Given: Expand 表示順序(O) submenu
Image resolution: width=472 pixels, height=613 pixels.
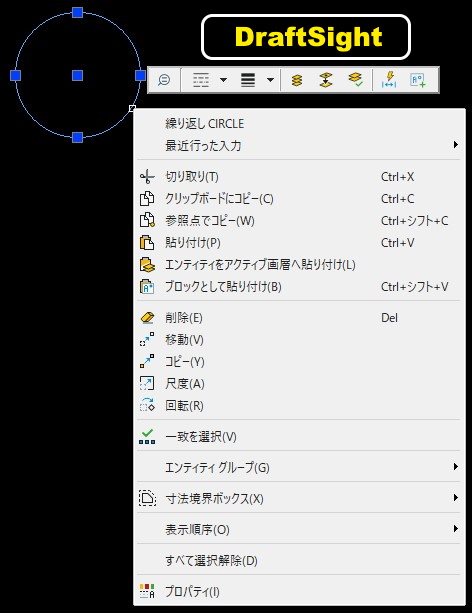Looking at the screenshot, I should pyautogui.click(x=300, y=529).
